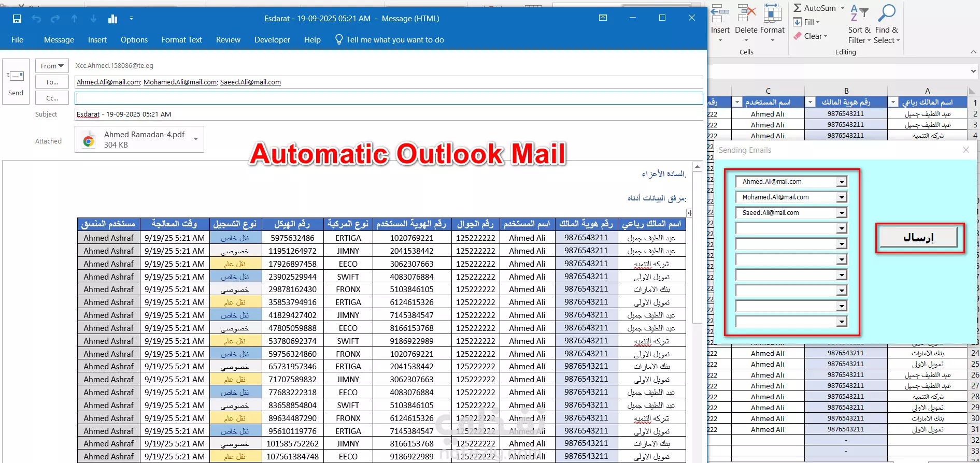980x463 pixels.
Task: Select Excel column B header
Action: click(x=846, y=91)
